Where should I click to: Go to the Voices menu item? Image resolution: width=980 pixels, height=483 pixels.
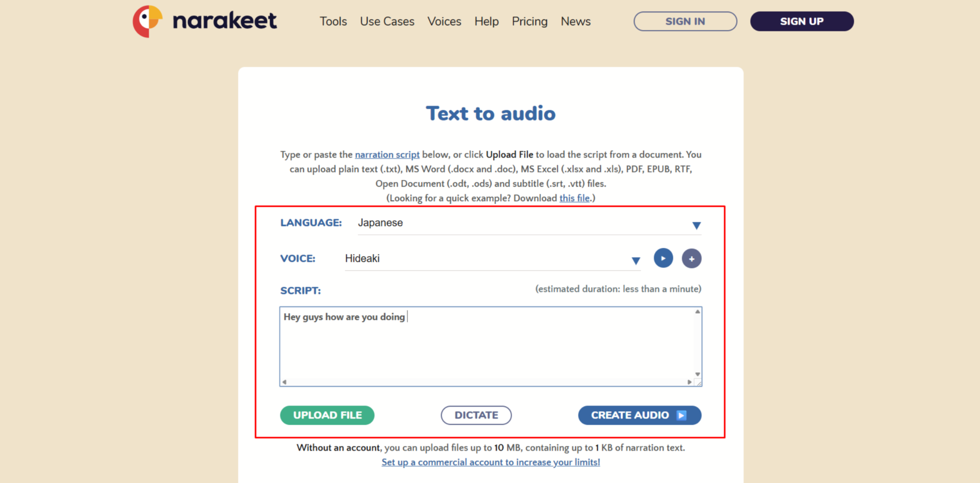click(x=444, y=21)
